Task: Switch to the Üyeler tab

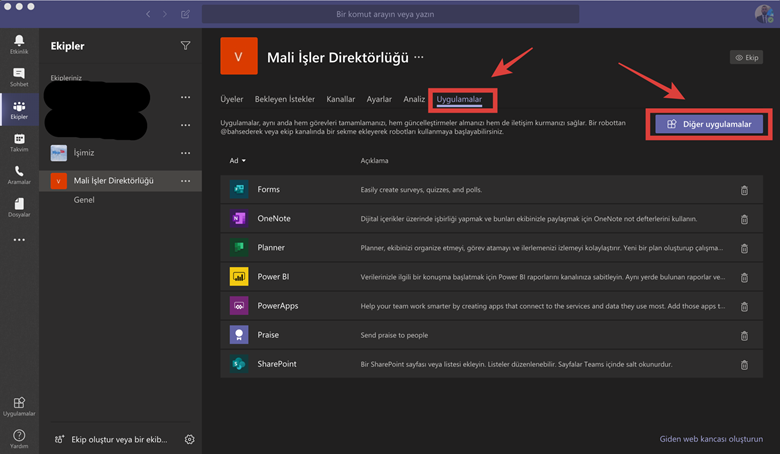Action: pyautogui.click(x=232, y=99)
